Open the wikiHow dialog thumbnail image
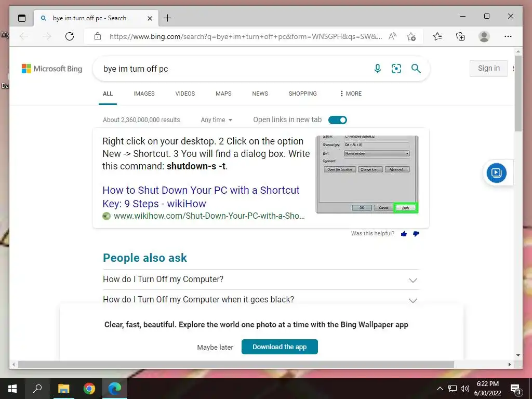 [x=367, y=175]
